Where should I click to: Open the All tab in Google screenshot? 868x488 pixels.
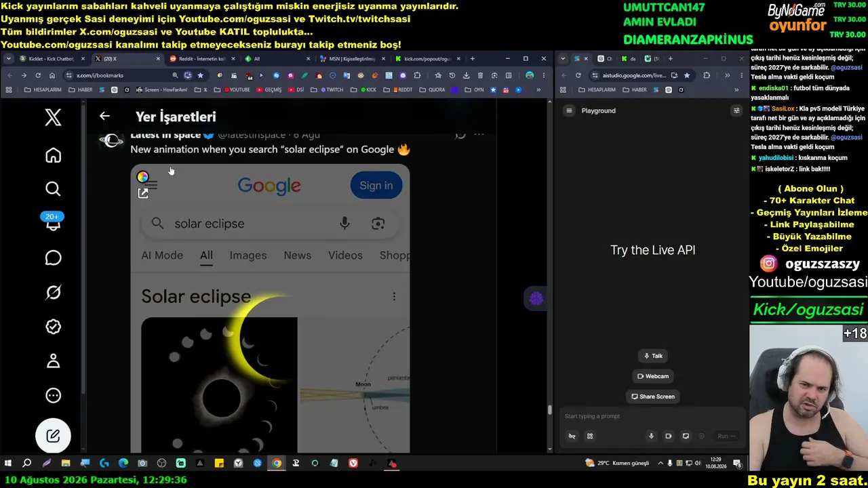click(206, 256)
